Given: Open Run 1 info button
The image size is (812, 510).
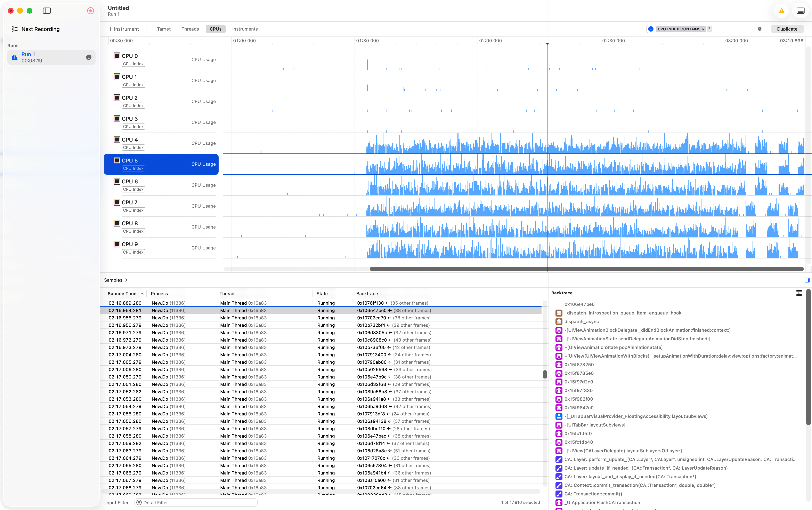Looking at the screenshot, I should coord(89,57).
